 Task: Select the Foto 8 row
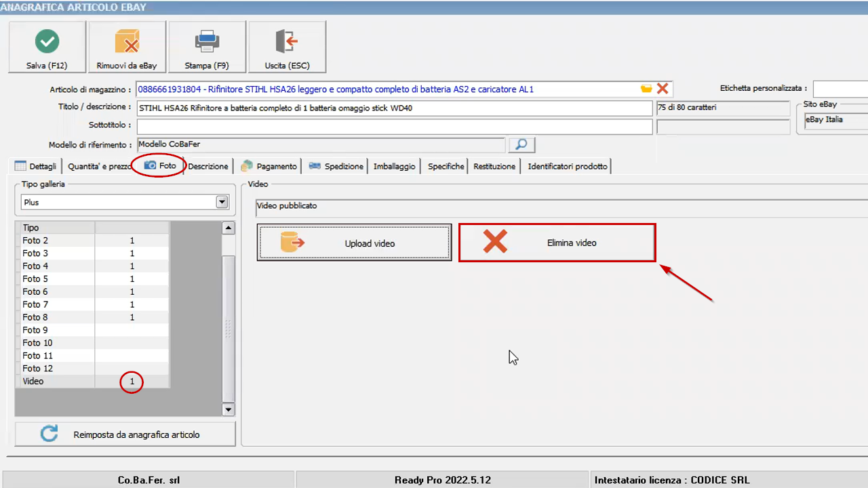92,317
